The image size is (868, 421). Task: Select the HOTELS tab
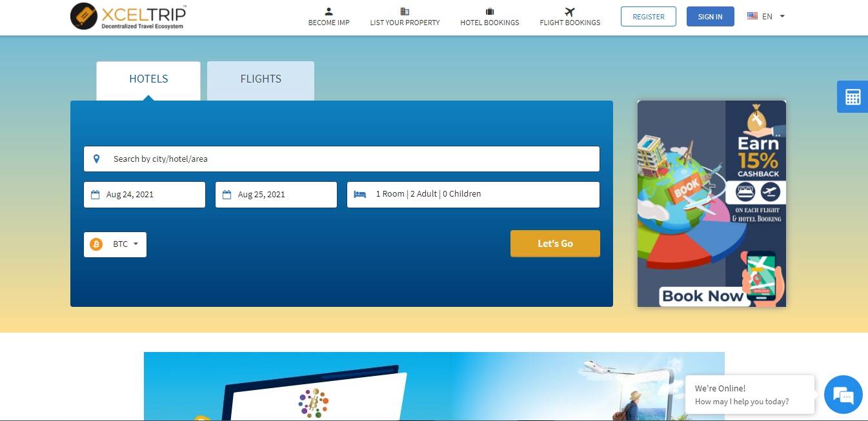pyautogui.click(x=148, y=81)
